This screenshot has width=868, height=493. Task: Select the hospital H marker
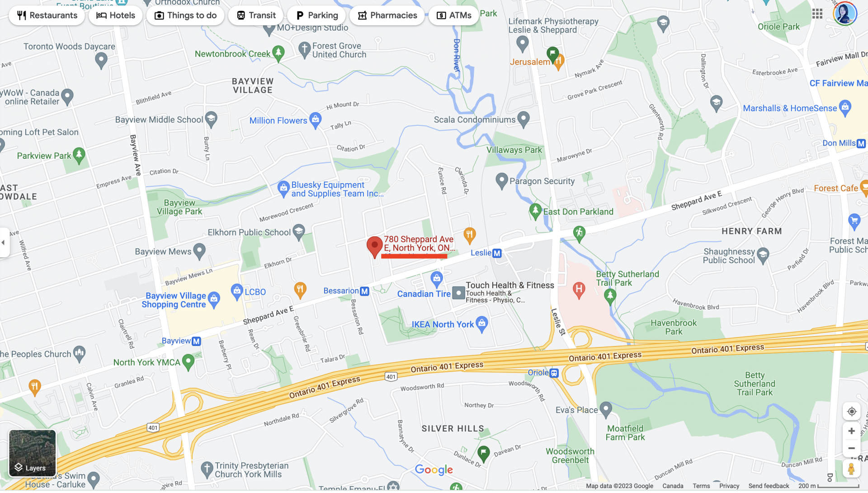click(x=579, y=290)
